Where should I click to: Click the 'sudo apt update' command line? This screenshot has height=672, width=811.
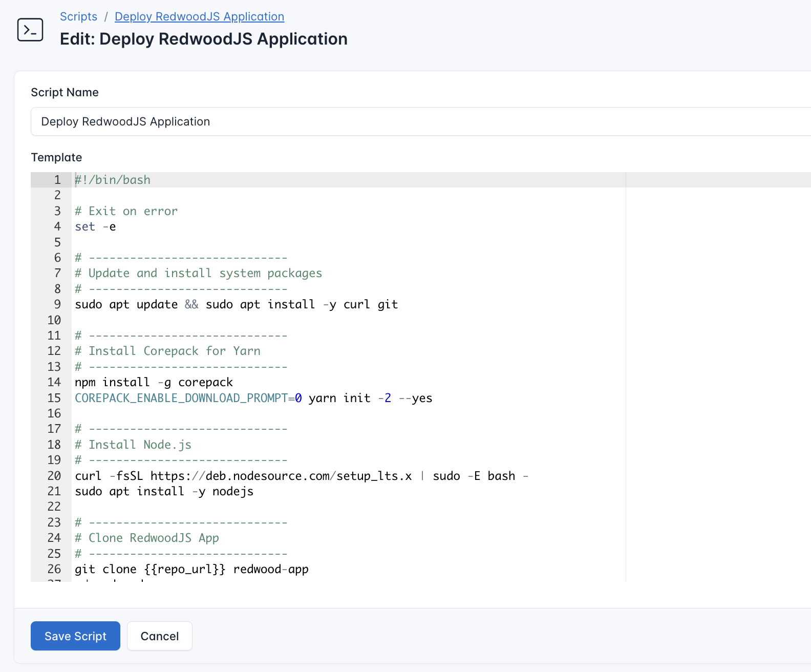pyautogui.click(x=236, y=304)
